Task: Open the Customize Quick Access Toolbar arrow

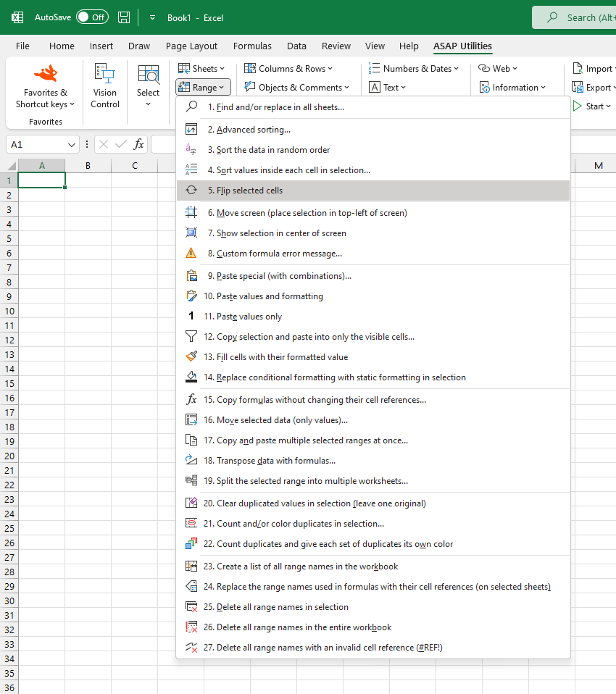Action: click(152, 17)
